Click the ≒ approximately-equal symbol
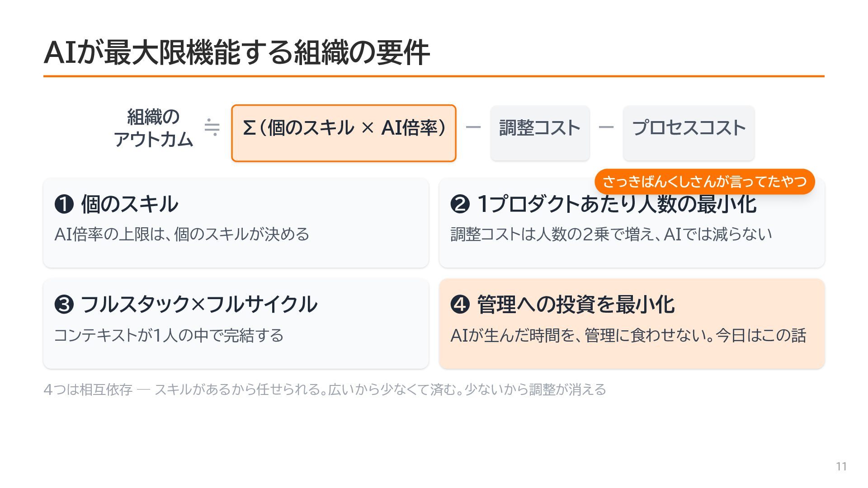Viewport: 868px width, 488px height. click(212, 127)
